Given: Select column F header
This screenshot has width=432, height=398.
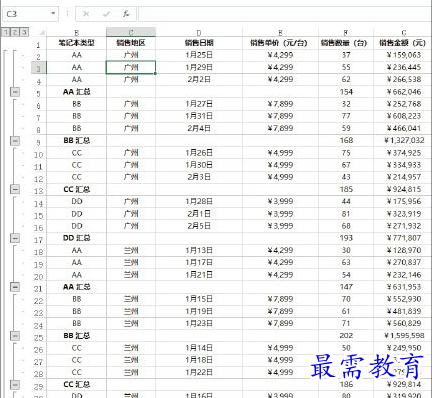Looking at the screenshot, I should [346, 32].
